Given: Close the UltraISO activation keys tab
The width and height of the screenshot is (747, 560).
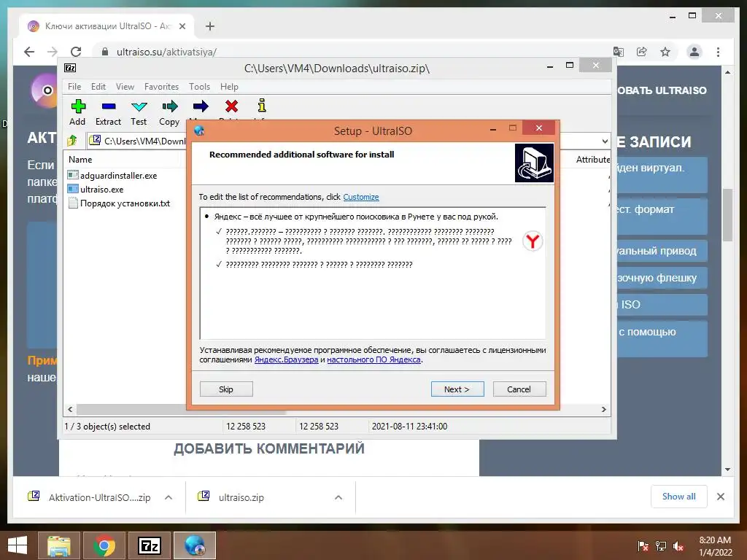Looking at the screenshot, I should (182, 26).
